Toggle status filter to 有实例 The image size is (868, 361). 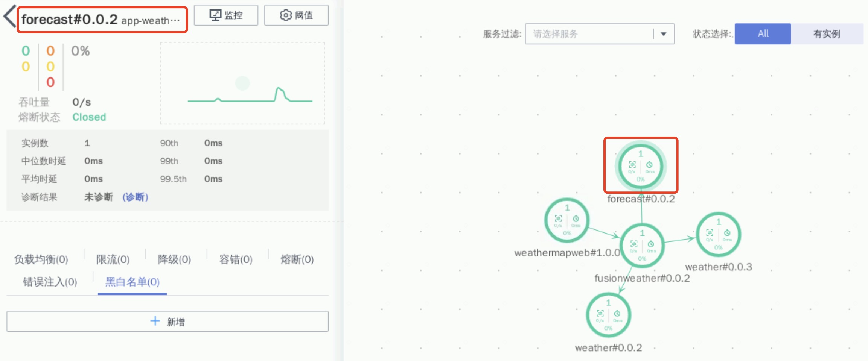(827, 34)
